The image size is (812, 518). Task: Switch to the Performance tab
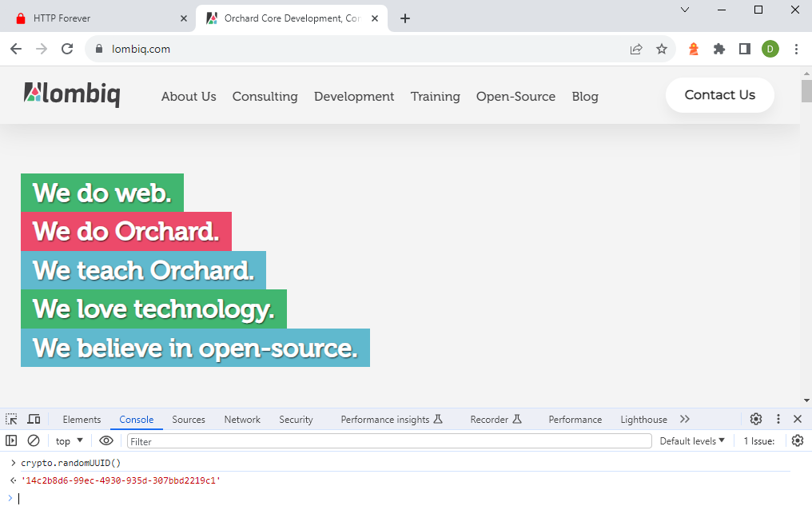(575, 420)
